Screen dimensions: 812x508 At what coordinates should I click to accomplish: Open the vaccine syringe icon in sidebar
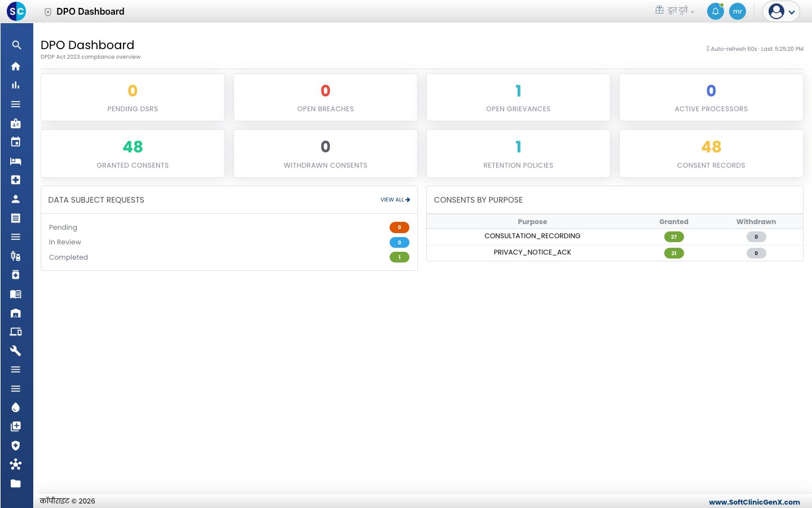[x=16, y=256]
